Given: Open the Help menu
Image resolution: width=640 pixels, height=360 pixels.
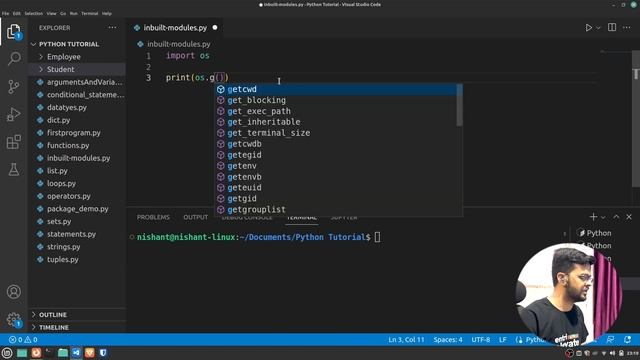Looking at the screenshot, I should click(x=107, y=13).
